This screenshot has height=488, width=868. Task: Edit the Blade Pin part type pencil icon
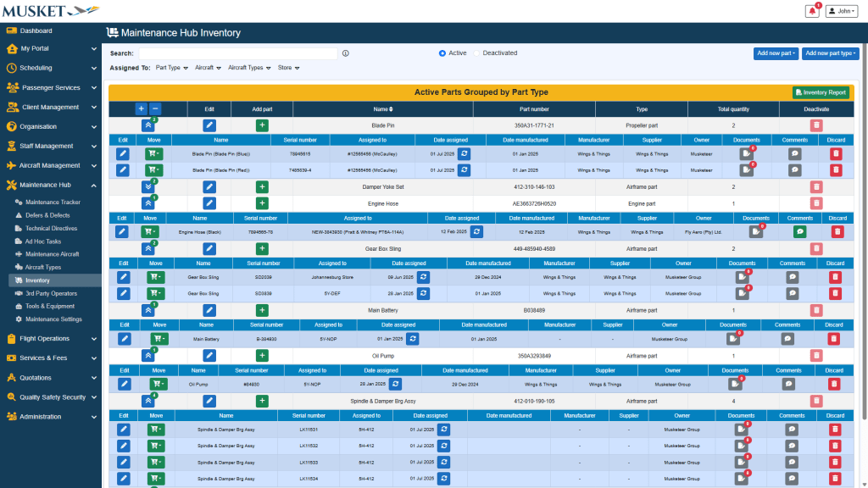[x=209, y=125]
